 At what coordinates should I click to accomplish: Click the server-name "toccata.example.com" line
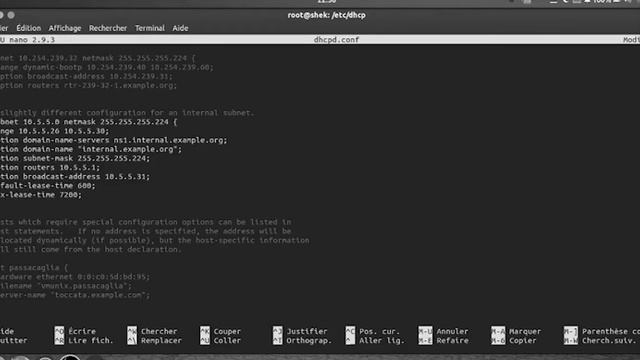pyautogui.click(x=75, y=295)
